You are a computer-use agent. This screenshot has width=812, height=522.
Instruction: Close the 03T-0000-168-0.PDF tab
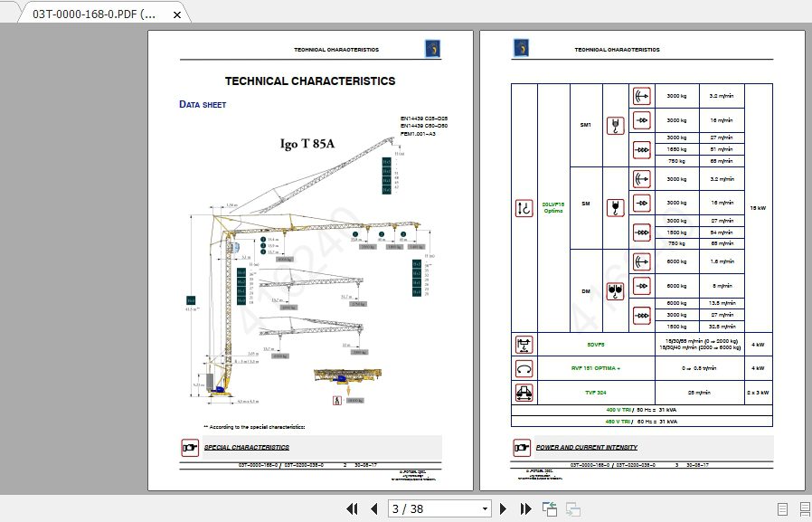(x=177, y=14)
